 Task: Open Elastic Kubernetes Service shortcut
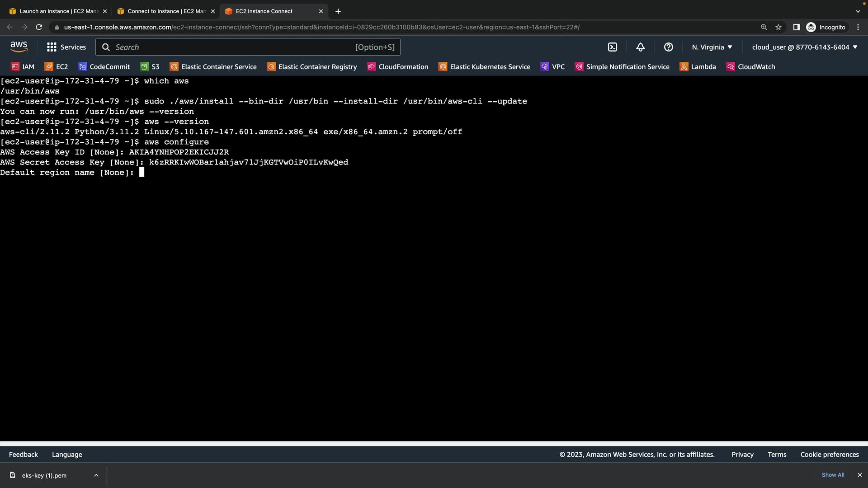coord(485,67)
